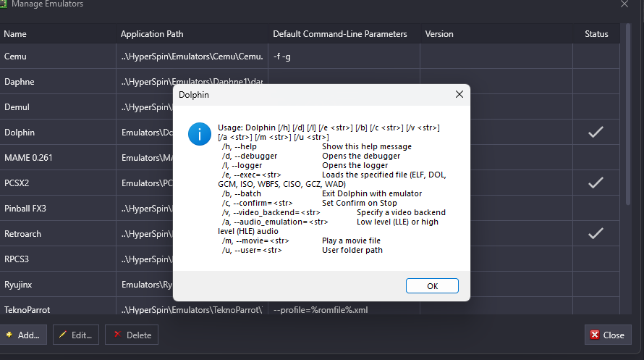Click the '-f -g' parameters cell
The width and height of the screenshot is (644, 360).
tap(344, 56)
